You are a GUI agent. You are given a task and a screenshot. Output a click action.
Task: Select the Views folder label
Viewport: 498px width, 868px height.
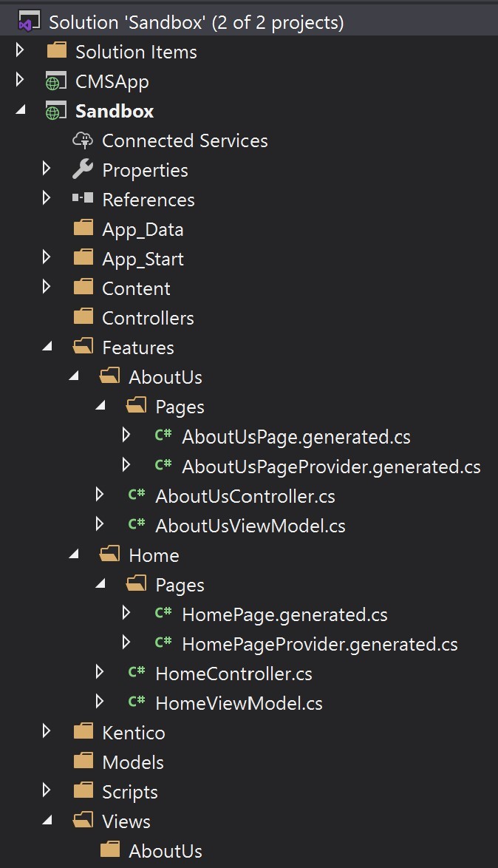click(x=126, y=821)
